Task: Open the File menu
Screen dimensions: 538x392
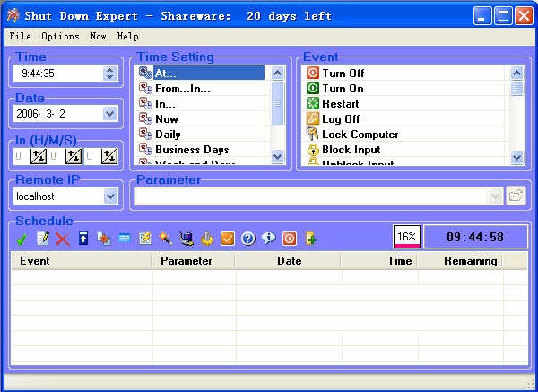Action: pos(21,36)
